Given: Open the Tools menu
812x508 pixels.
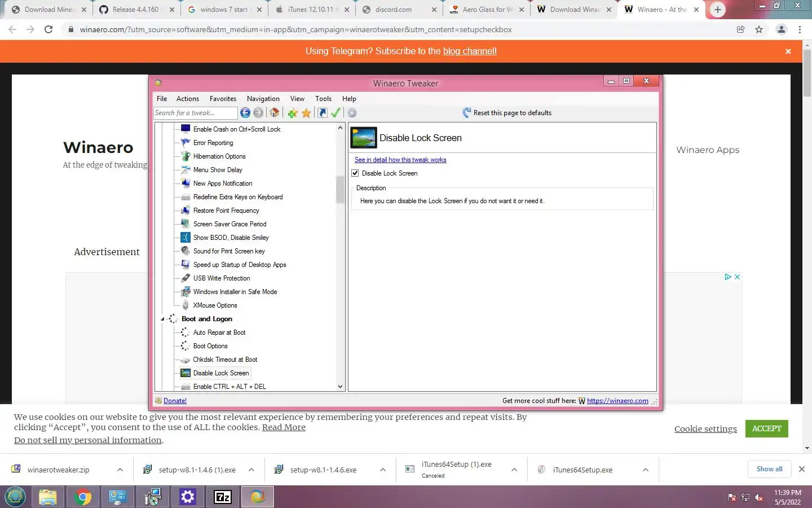Looking at the screenshot, I should (323, 99).
